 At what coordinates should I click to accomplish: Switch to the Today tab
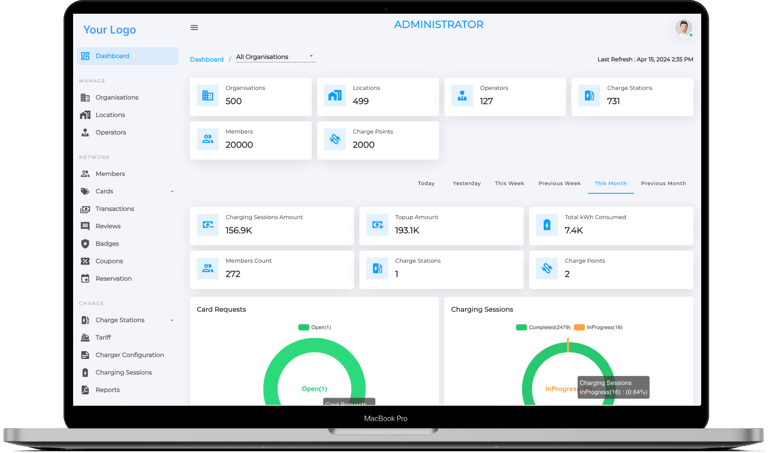click(x=426, y=183)
